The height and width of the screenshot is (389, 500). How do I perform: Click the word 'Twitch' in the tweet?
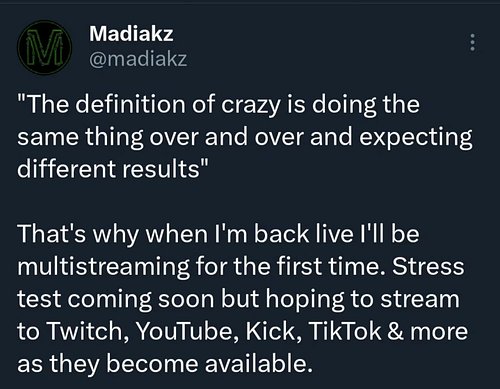[84, 331]
